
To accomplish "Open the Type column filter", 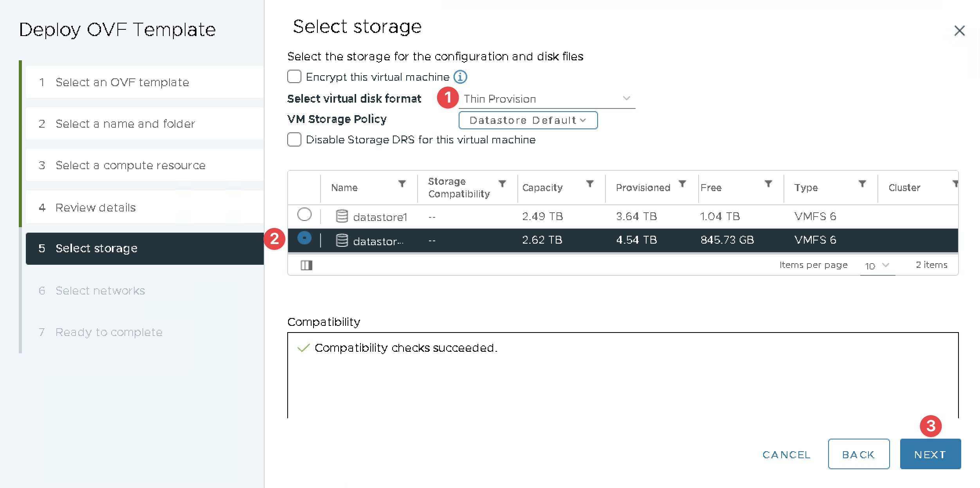I will point(862,184).
